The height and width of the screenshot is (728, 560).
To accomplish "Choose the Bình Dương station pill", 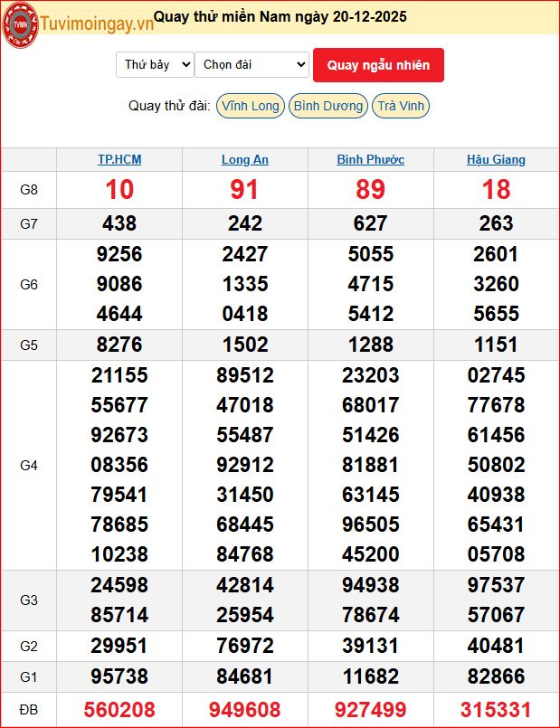I will pyautogui.click(x=328, y=106).
